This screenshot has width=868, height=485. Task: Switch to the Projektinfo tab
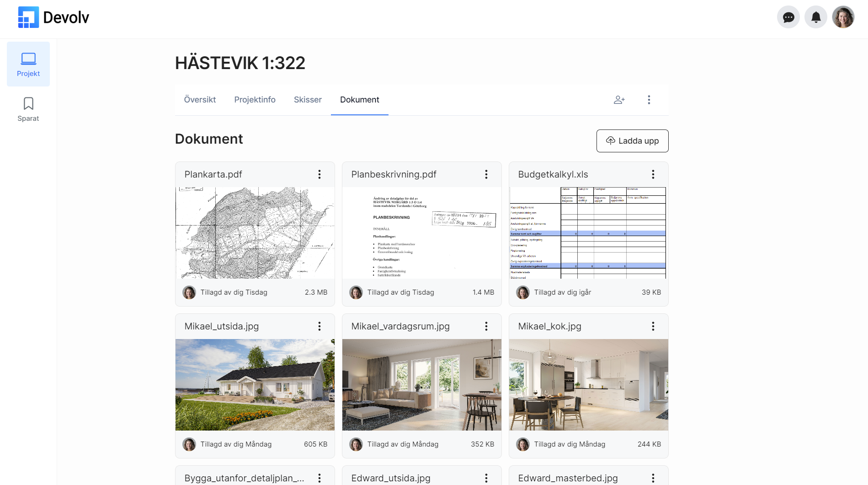coord(255,100)
